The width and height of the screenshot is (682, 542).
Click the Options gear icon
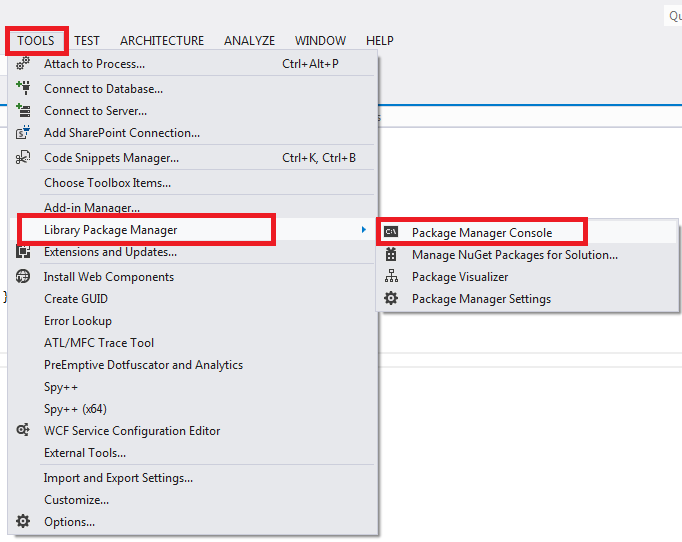(x=23, y=521)
